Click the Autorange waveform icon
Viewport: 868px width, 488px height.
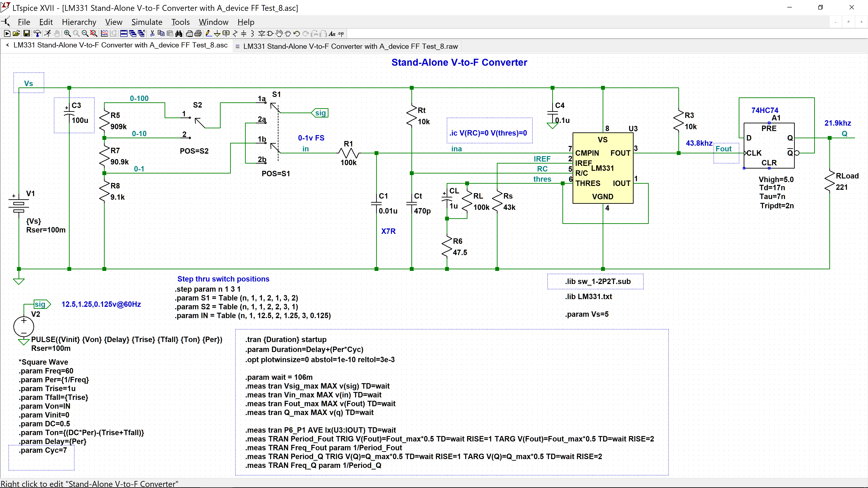click(x=104, y=34)
